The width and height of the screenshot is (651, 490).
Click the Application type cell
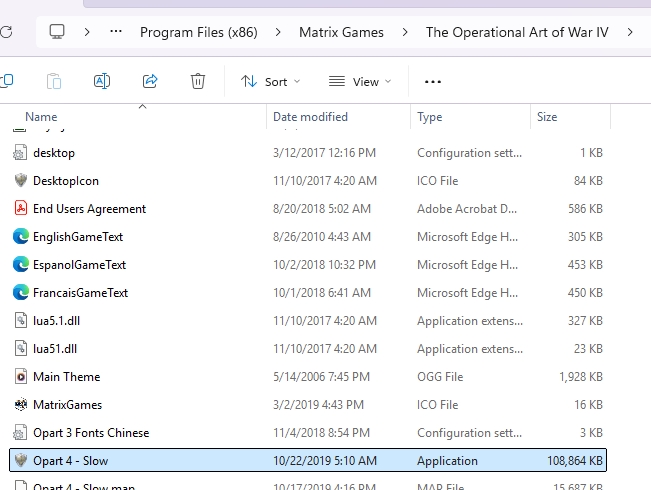click(x=447, y=461)
